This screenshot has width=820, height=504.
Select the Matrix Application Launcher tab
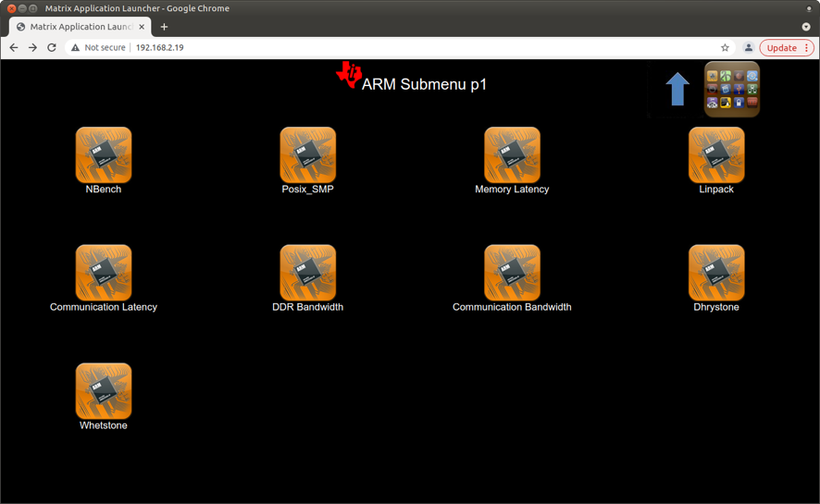81,27
